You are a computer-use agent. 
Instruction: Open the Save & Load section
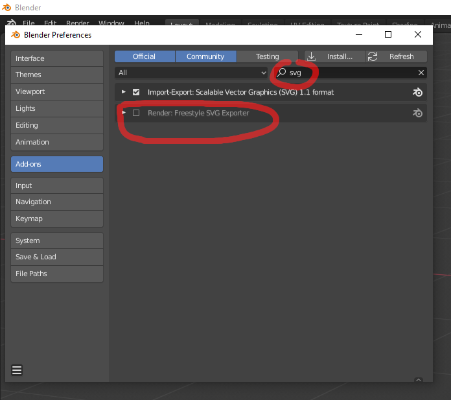click(57, 257)
